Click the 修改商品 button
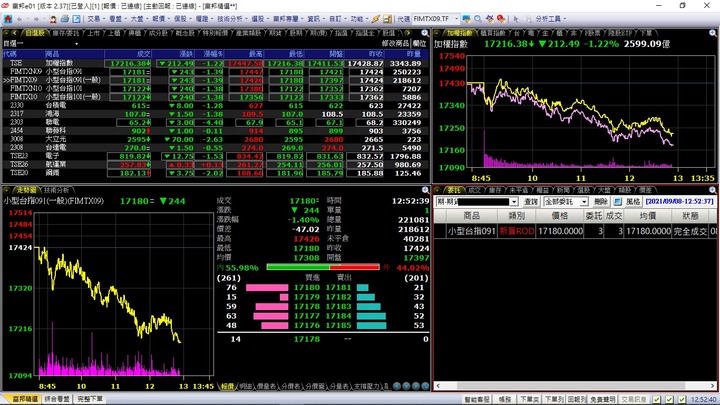720x405 pixels. point(395,44)
